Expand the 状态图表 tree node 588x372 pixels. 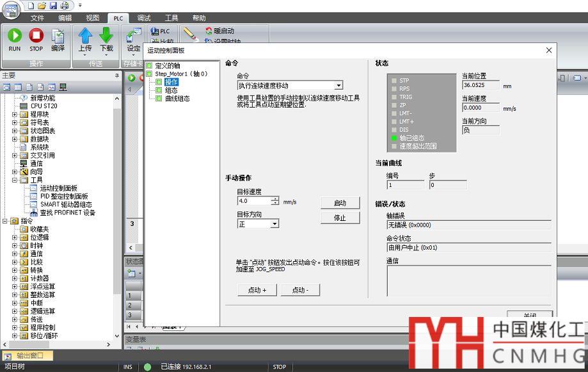[14, 131]
